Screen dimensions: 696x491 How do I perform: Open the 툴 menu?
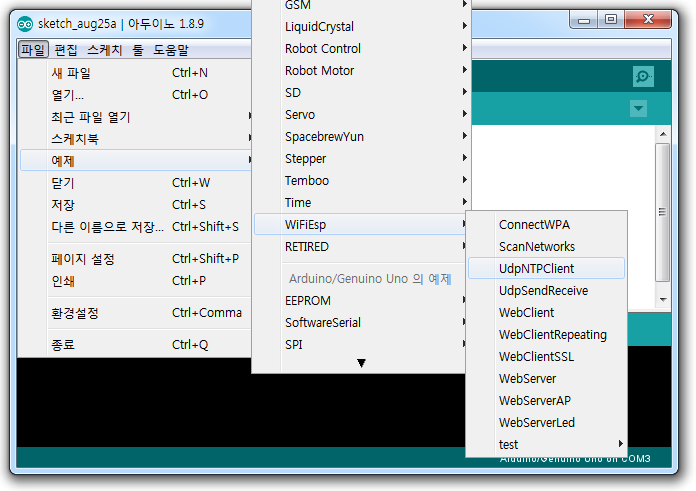pos(138,50)
